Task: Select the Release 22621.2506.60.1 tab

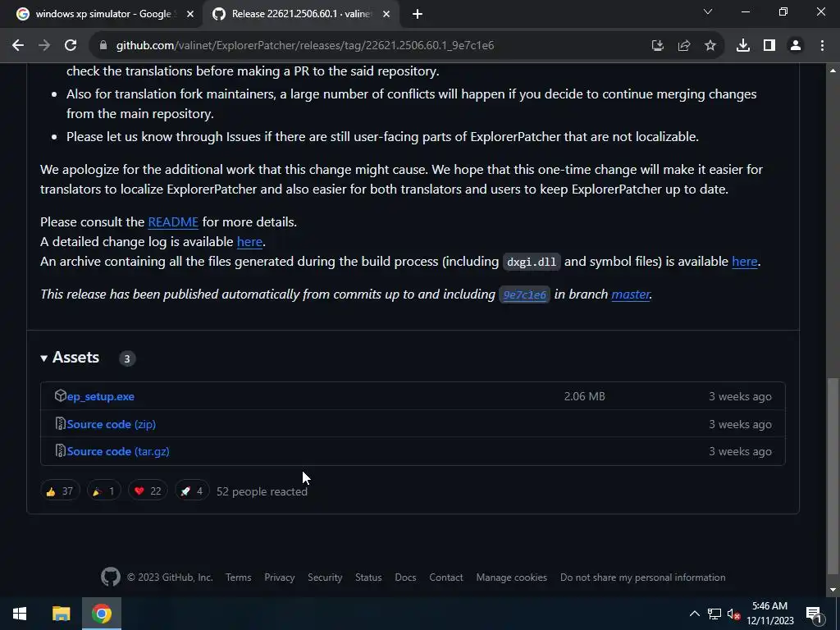Action: 300,14
